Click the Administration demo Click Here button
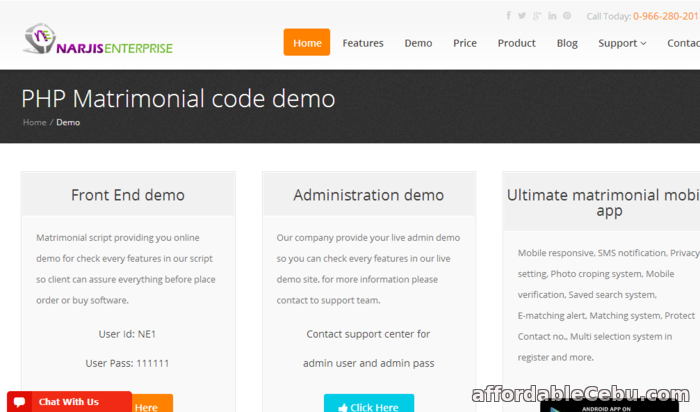The height and width of the screenshot is (412, 700). [x=369, y=404]
